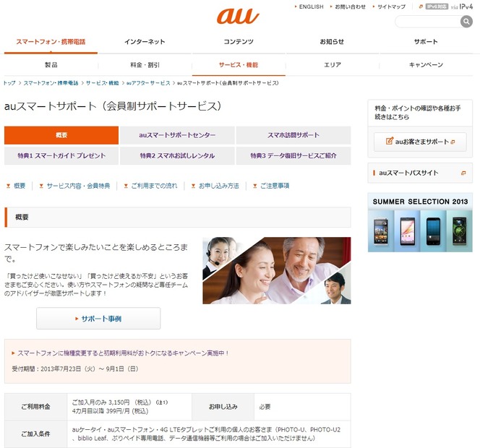Open the 料金・割引 submenu
Image resolution: width=480 pixels, height=448 pixels.
coord(145,65)
